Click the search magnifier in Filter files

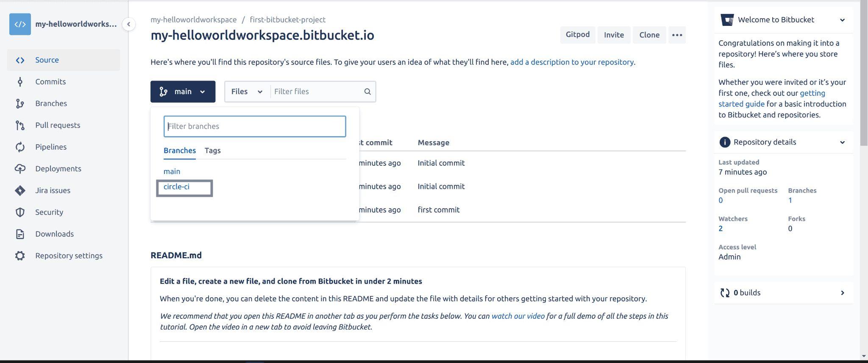[x=367, y=92]
